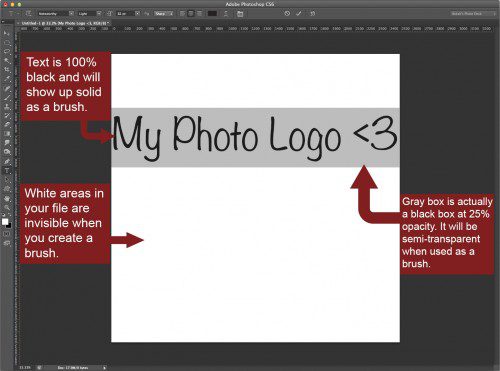This screenshot has height=371, width=500.
Task: Select the Pen tool
Action: (x=6, y=161)
